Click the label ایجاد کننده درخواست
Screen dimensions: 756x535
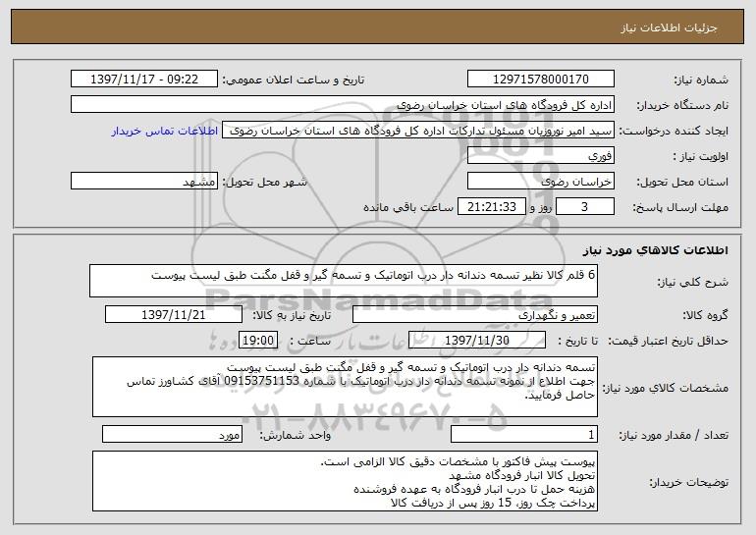674,132
